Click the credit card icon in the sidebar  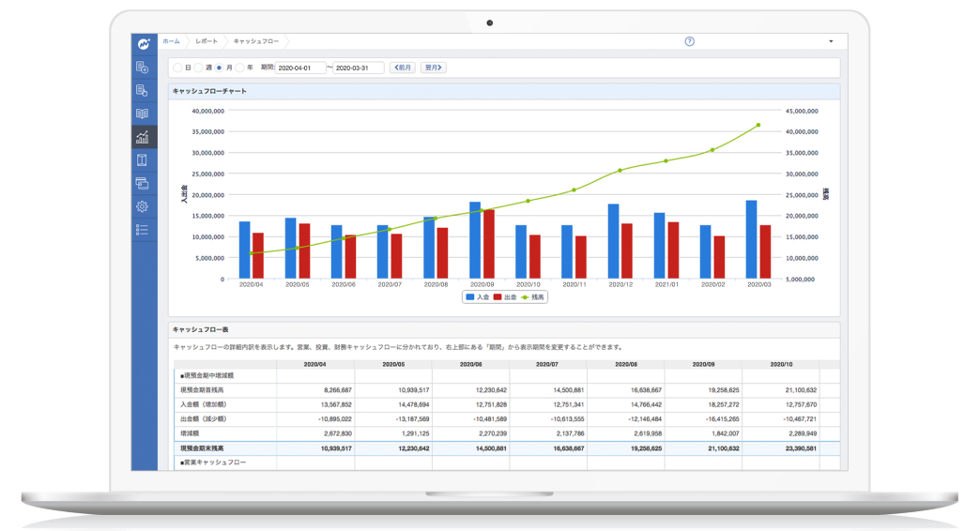143,183
